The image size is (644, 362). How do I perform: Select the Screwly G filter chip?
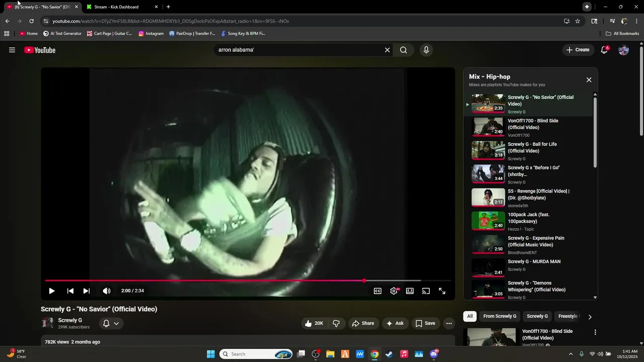pos(537,316)
